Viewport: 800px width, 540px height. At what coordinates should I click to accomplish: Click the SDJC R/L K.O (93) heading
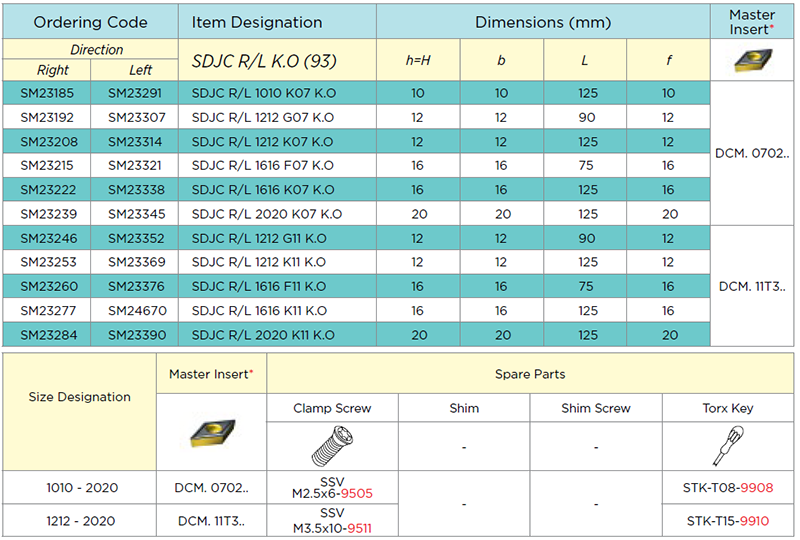coord(264,61)
